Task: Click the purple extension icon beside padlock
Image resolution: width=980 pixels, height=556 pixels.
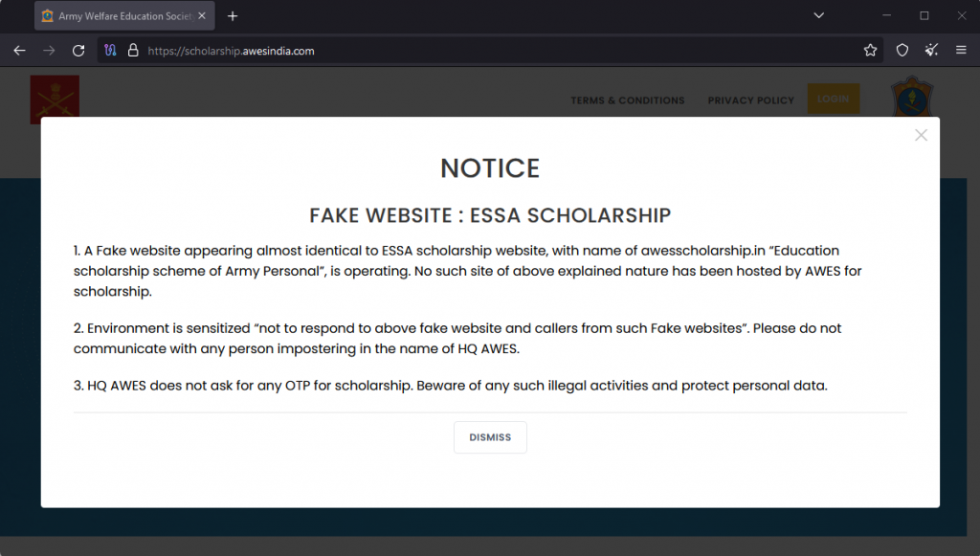Action: [x=111, y=51]
